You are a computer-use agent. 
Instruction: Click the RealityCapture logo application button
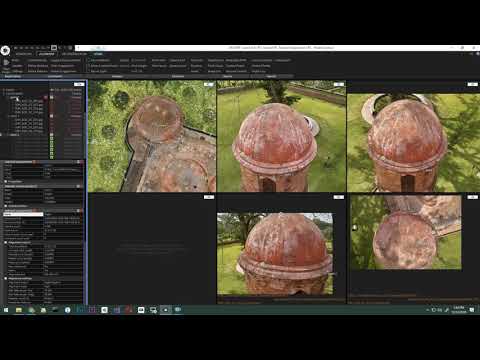coord(5,50)
